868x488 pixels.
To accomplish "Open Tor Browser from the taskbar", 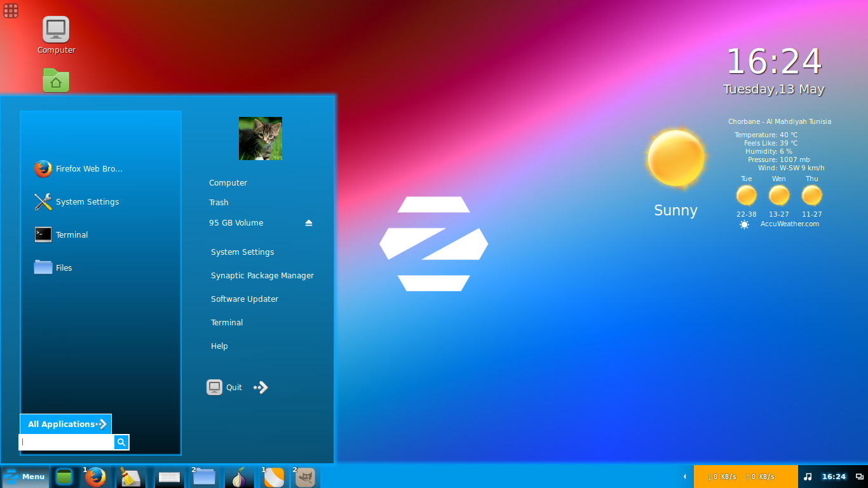I will pos(239,477).
